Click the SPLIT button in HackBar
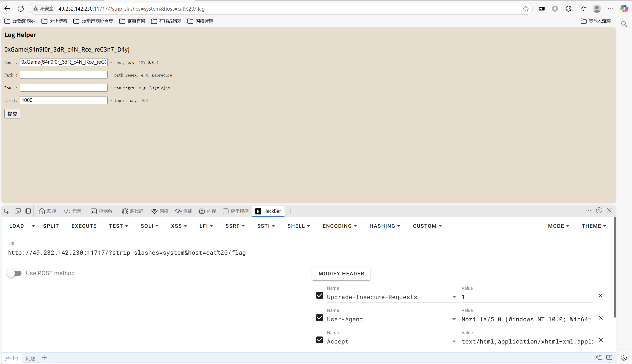This screenshot has height=364, width=632. (x=51, y=226)
